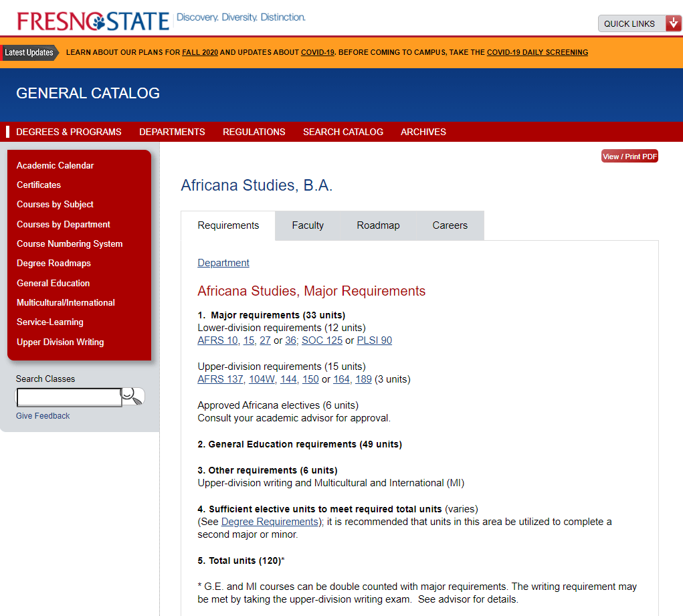Switch to the Roadmap tab
Image resolution: width=683 pixels, height=616 pixels.
[x=377, y=225]
